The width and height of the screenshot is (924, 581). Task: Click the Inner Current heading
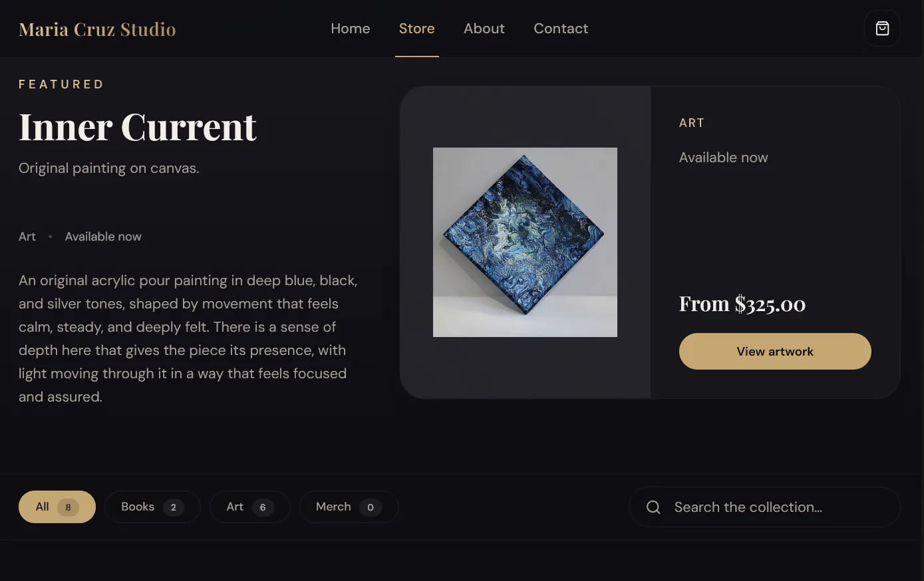tap(138, 126)
